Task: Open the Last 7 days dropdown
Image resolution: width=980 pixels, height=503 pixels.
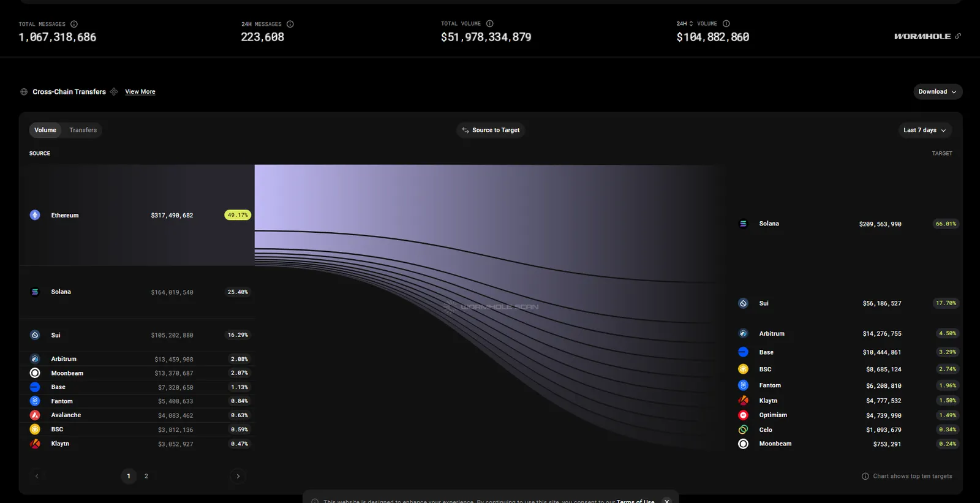Action: (x=925, y=130)
